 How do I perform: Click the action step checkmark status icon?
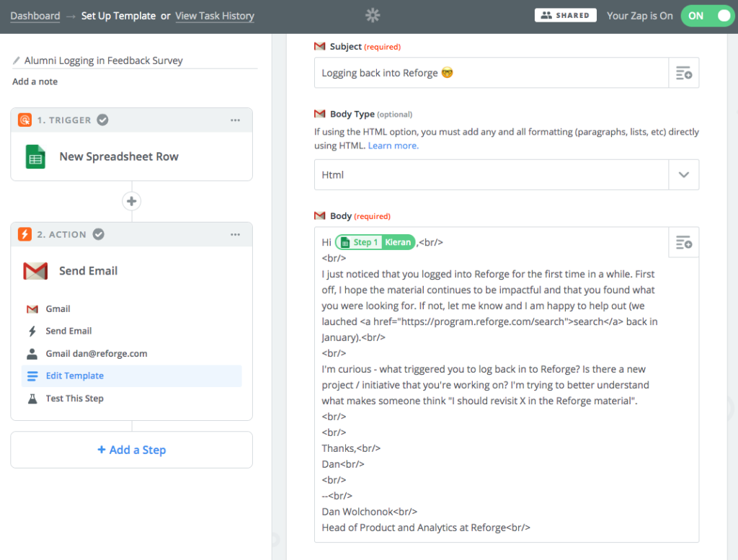(98, 234)
